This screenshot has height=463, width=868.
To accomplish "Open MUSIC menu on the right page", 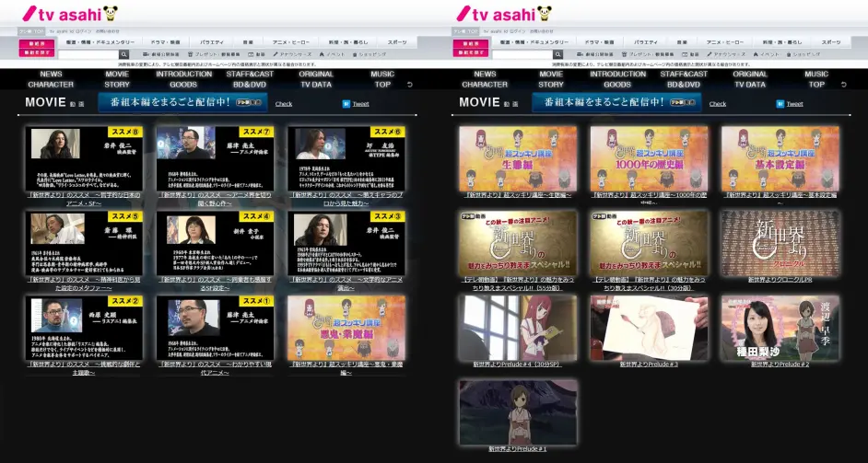I will [x=816, y=75].
